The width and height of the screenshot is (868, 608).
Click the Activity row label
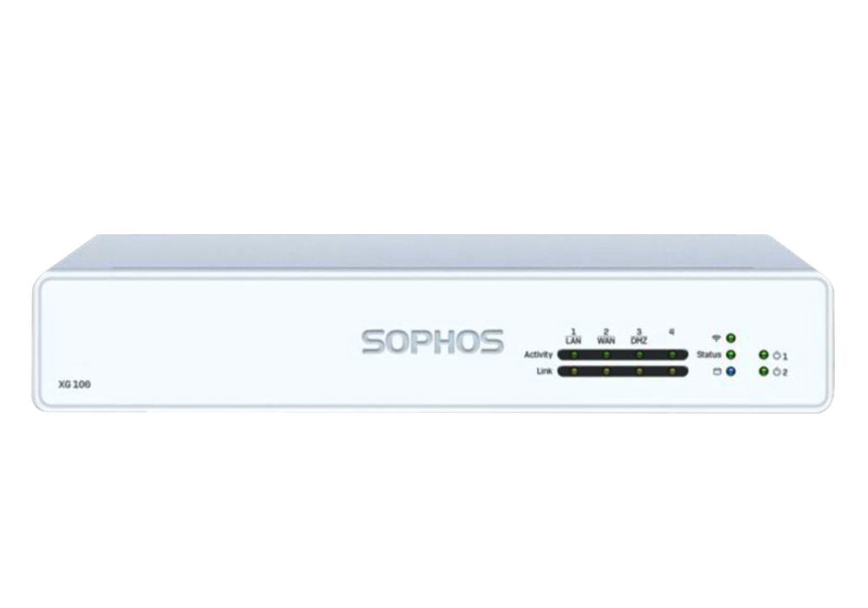pyautogui.click(x=538, y=355)
